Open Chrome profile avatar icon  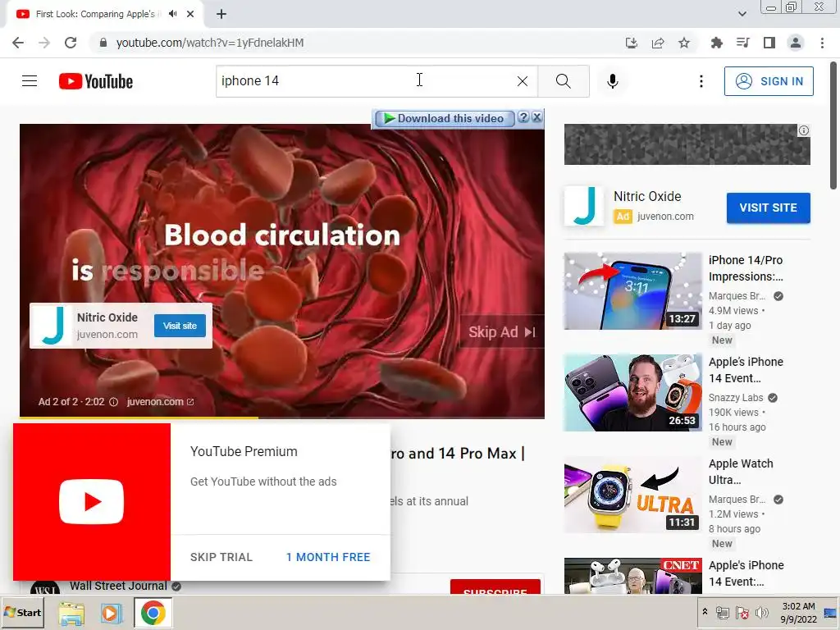click(796, 43)
